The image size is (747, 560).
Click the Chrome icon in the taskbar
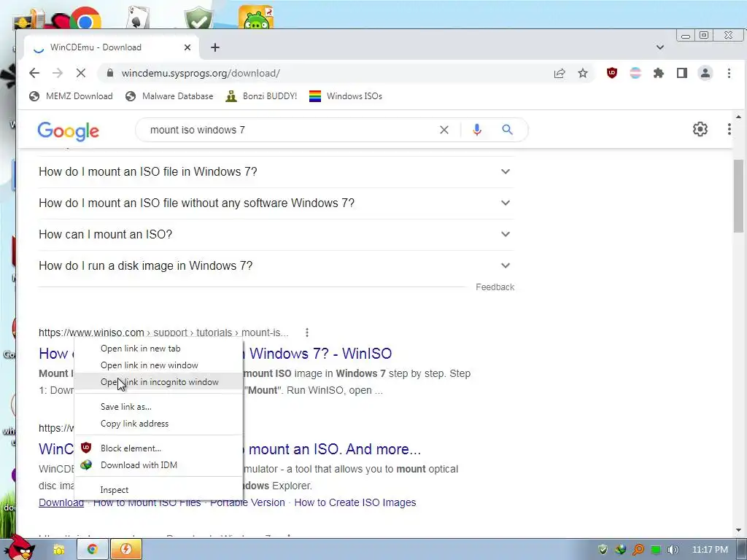point(93,549)
